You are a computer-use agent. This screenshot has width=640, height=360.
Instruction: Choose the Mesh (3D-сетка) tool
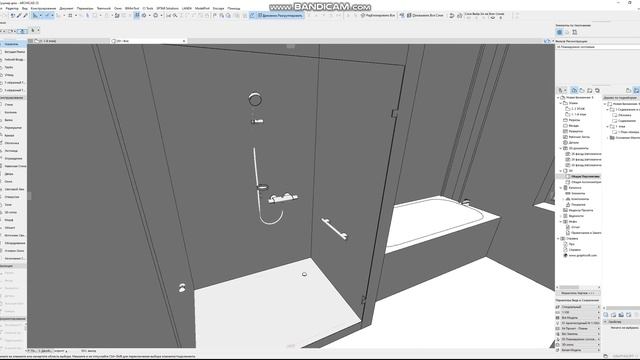[x=13, y=212]
